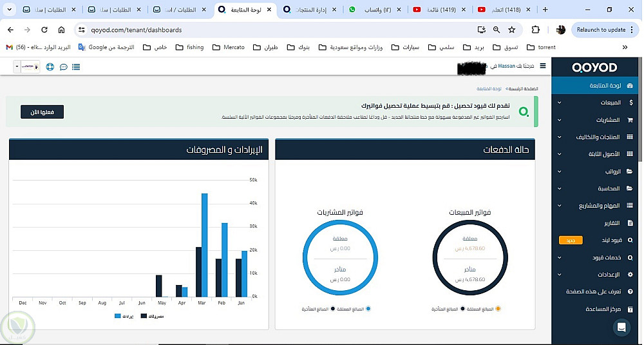Viewport: 644px width, 345px height.
Task: Expand the المبيعات sidebar menu chevron
Action: (560, 103)
